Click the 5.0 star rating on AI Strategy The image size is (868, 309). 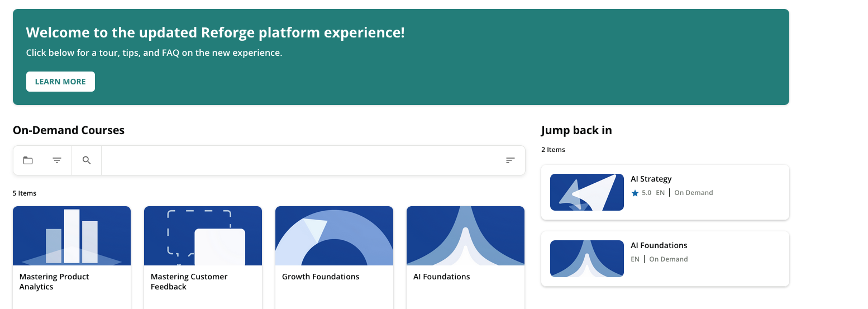641,193
